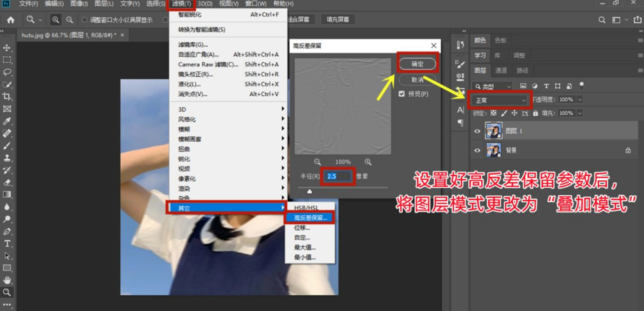
Task: Filter layers by type layer icon
Action: click(546, 86)
